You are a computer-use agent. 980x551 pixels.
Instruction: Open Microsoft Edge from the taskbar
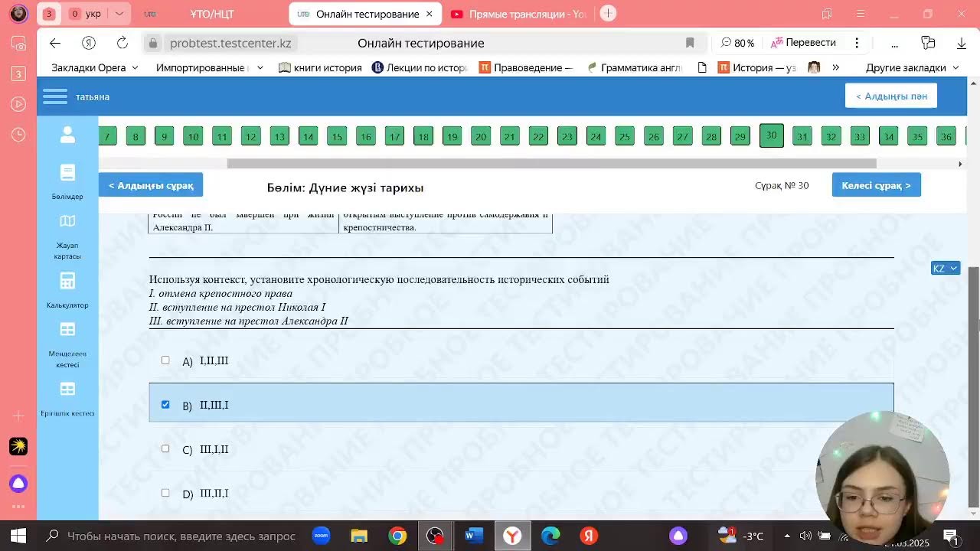[550, 536]
